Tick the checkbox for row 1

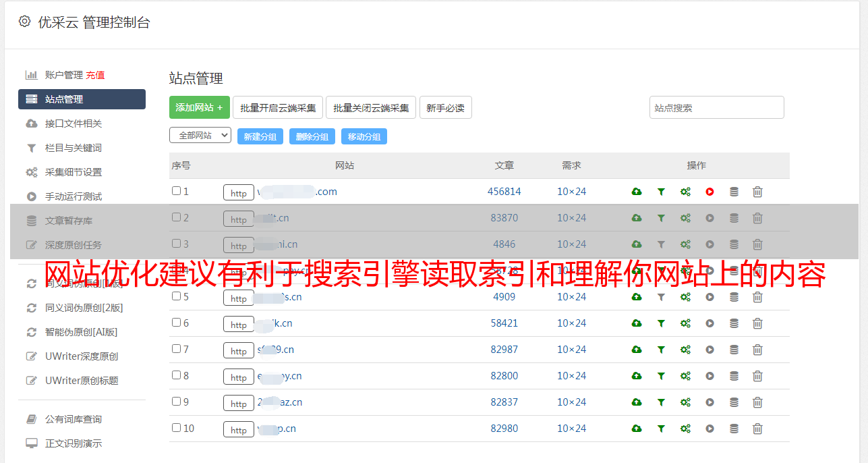pos(176,191)
